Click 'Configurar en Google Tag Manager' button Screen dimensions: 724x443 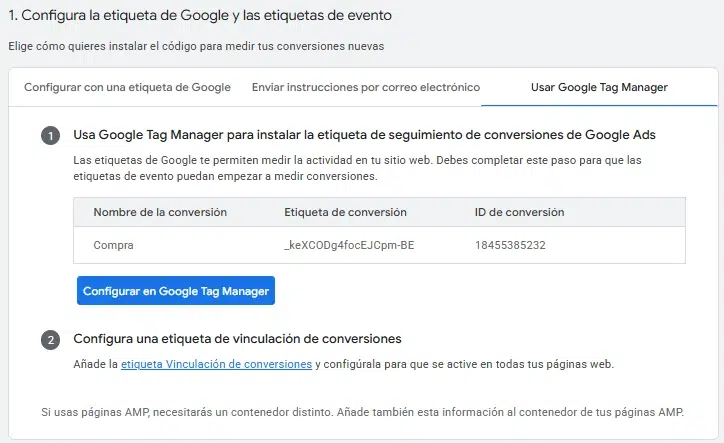176,291
